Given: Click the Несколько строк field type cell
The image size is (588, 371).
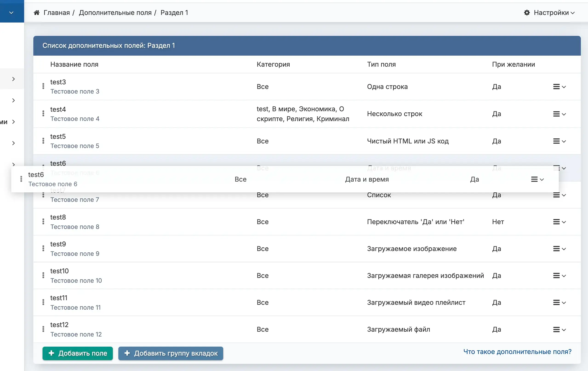Looking at the screenshot, I should pyautogui.click(x=395, y=114).
